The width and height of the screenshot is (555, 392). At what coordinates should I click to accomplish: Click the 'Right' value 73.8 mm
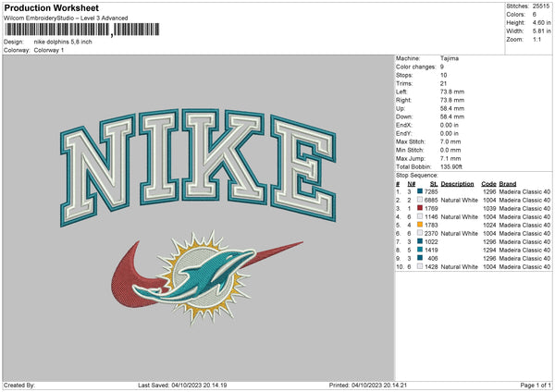point(452,100)
